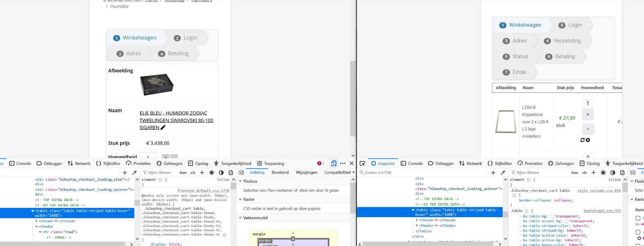644x246 pixels.
Task: Click the right DevTools sidebar pane toggle icon
Action: [633, 173]
